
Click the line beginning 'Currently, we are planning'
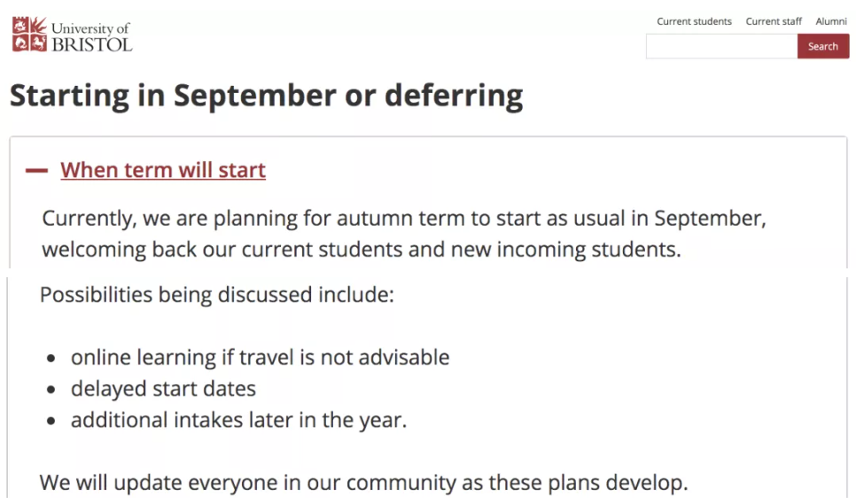pyautogui.click(x=404, y=219)
